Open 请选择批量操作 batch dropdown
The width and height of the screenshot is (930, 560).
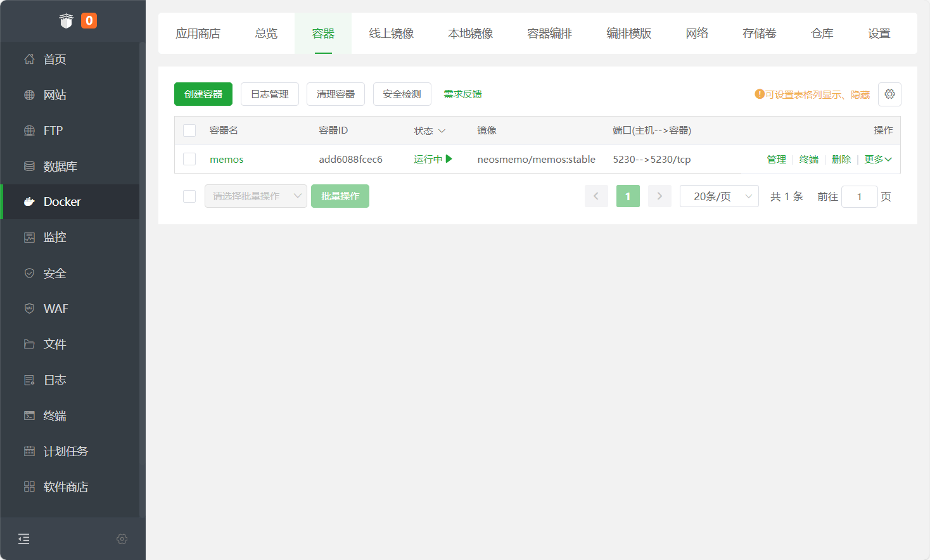(x=256, y=196)
